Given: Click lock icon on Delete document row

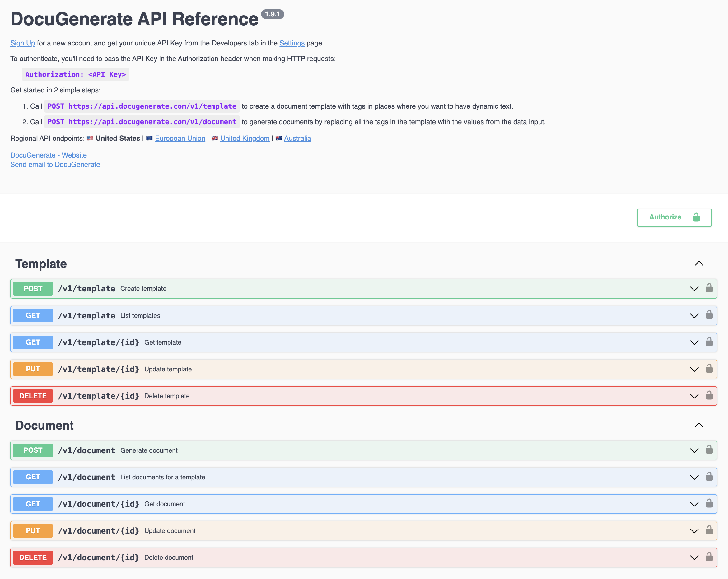Looking at the screenshot, I should (x=709, y=557).
